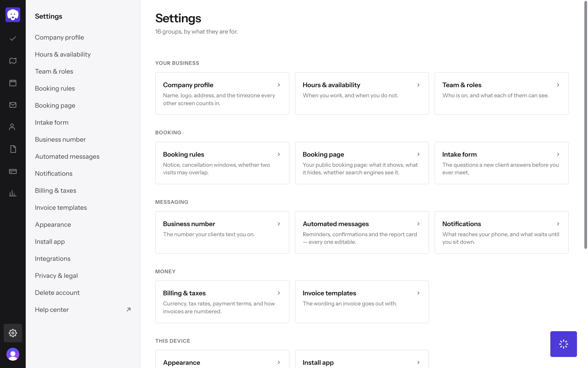
Task: Open the Install app card
Action: click(362, 359)
